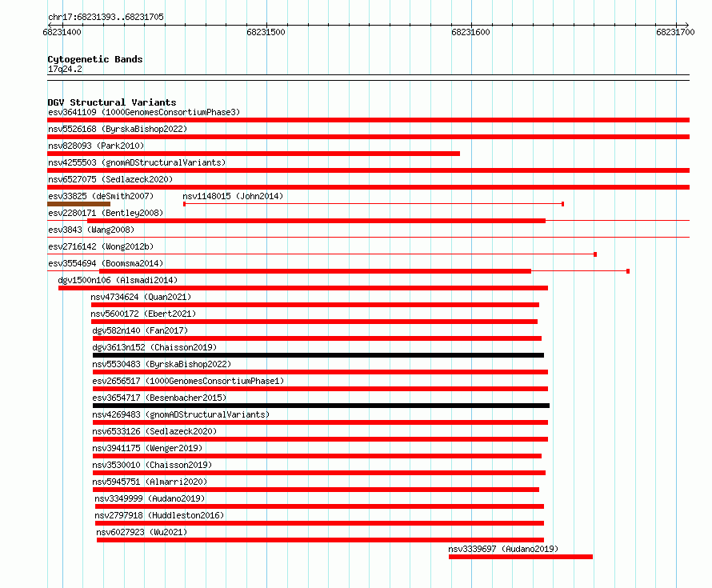The image size is (712, 588).
Task: Click the nsv3349999 (Audano2019) label
Action: click(x=150, y=498)
